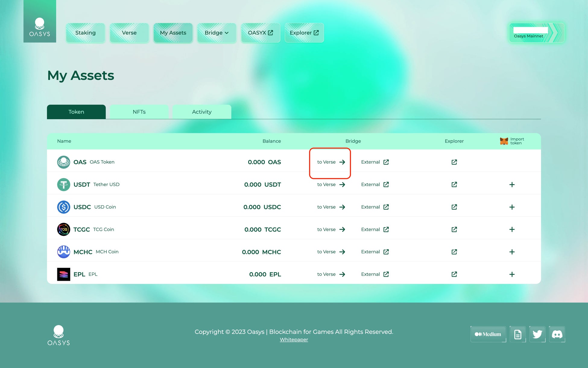The width and height of the screenshot is (588, 368).
Task: Import MCHC token with plus icon
Action: tap(512, 252)
